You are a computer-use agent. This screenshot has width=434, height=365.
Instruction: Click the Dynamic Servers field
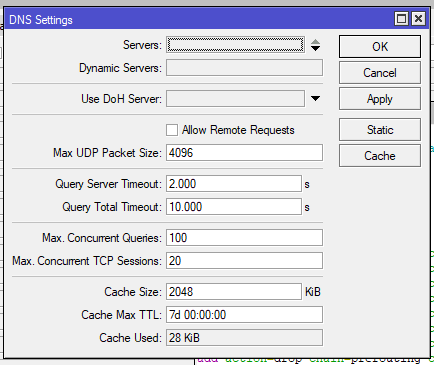tap(244, 68)
